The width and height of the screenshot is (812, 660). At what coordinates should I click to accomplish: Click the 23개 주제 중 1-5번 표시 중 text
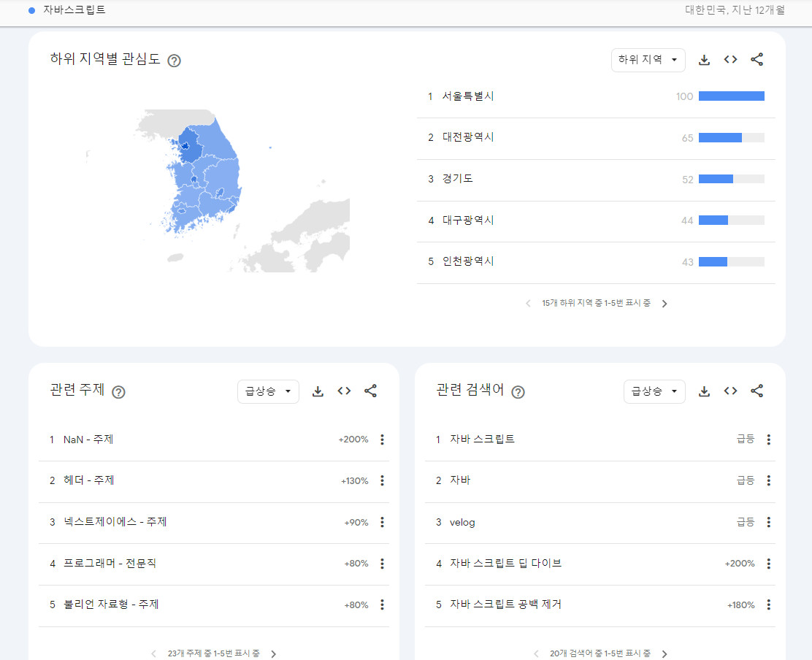[x=213, y=653]
